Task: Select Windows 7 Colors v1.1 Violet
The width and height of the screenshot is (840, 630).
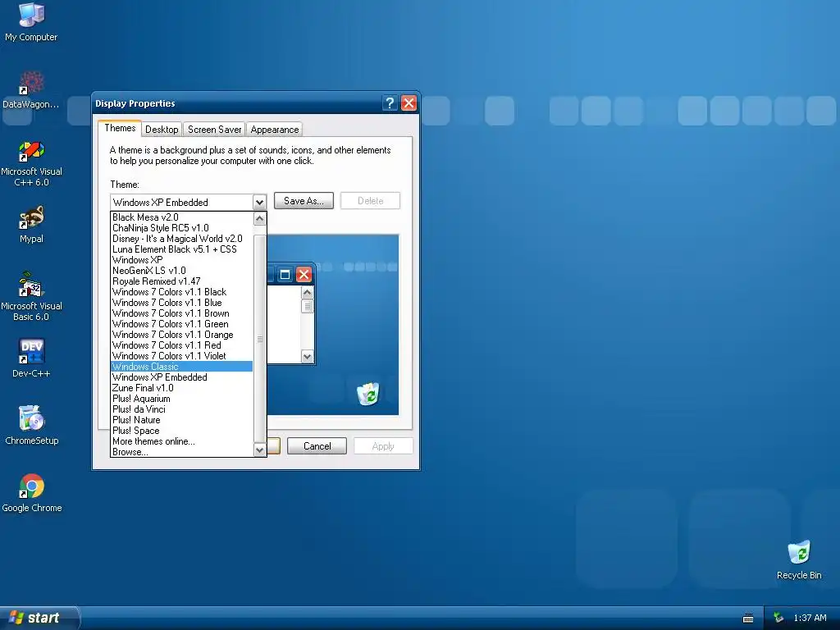Action: pos(181,356)
